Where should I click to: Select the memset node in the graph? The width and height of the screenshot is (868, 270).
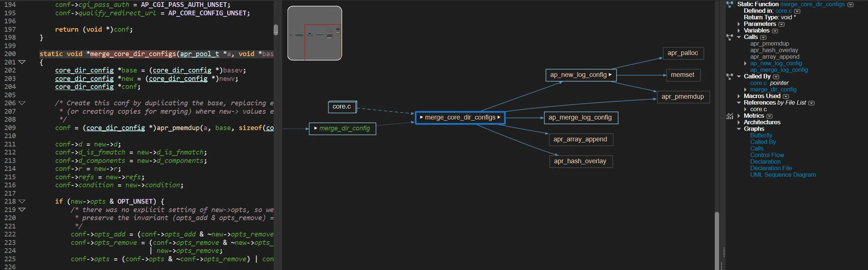[683, 75]
